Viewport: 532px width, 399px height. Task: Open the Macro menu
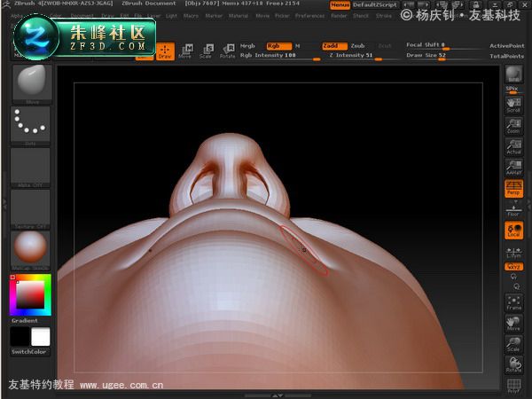[x=191, y=16]
